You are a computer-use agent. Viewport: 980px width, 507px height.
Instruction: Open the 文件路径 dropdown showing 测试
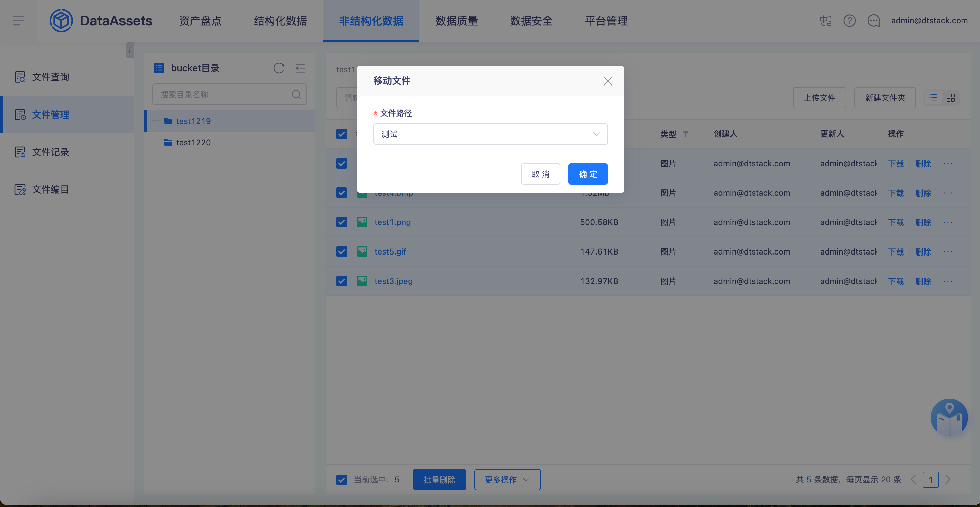(490, 134)
